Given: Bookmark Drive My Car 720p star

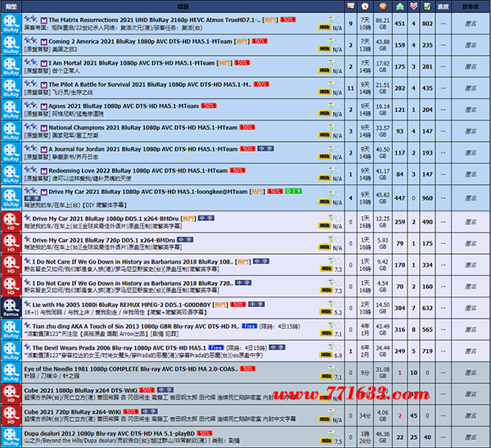Looking at the screenshot, I should click(339, 239).
